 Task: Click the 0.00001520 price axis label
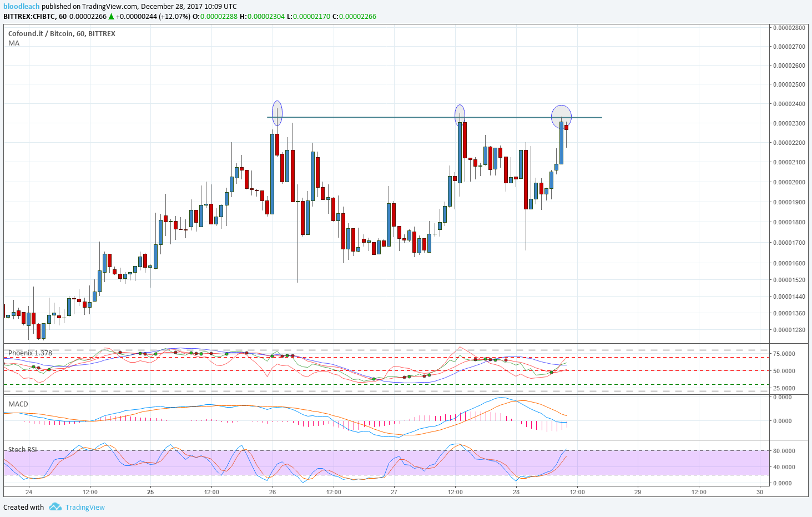coord(789,280)
